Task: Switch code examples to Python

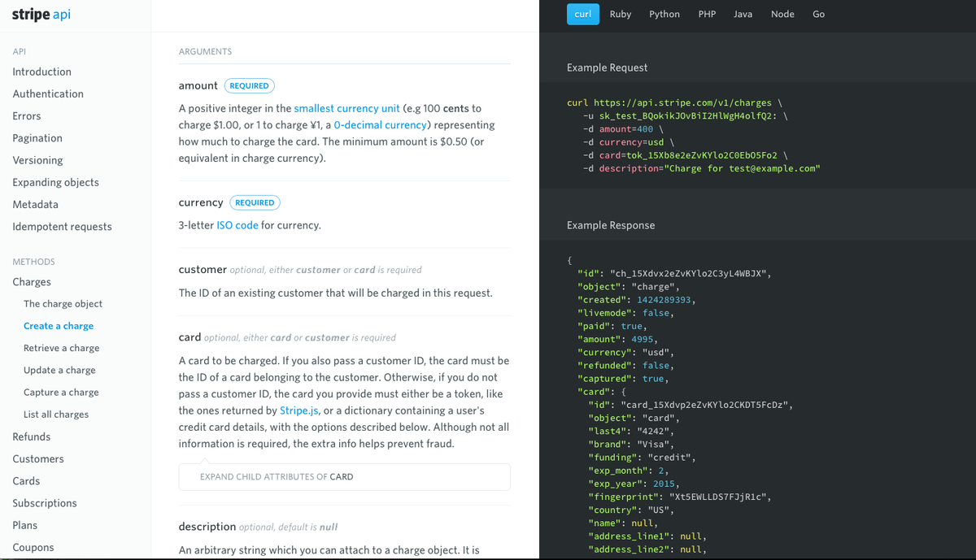Action: tap(664, 14)
